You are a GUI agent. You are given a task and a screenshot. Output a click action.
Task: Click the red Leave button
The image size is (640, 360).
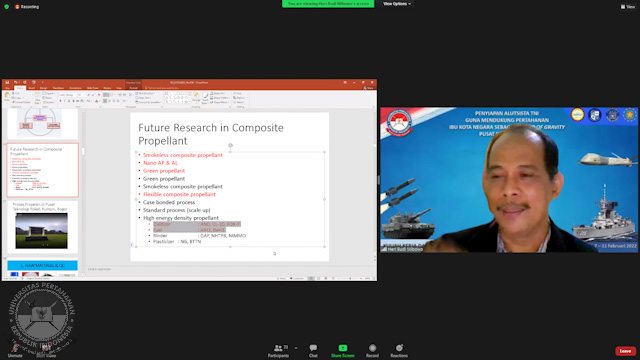625,351
